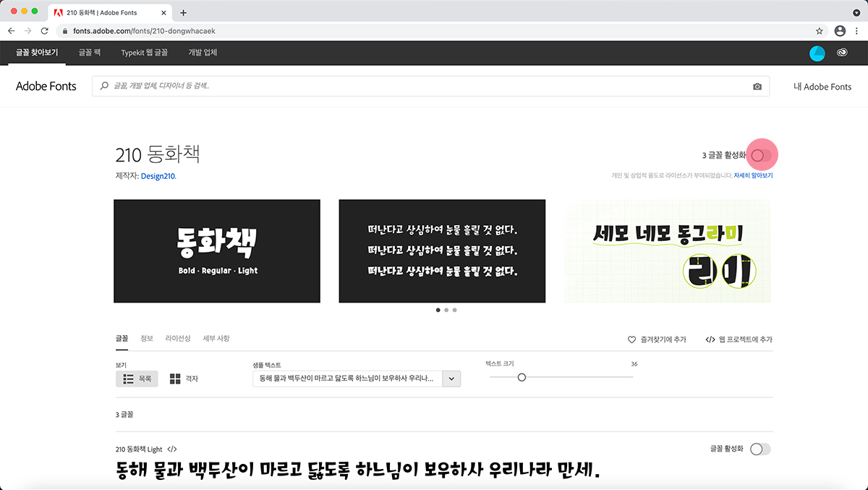
Task: Open the 떠난다고 상심하여 sample thumbnail
Action: 442,251
